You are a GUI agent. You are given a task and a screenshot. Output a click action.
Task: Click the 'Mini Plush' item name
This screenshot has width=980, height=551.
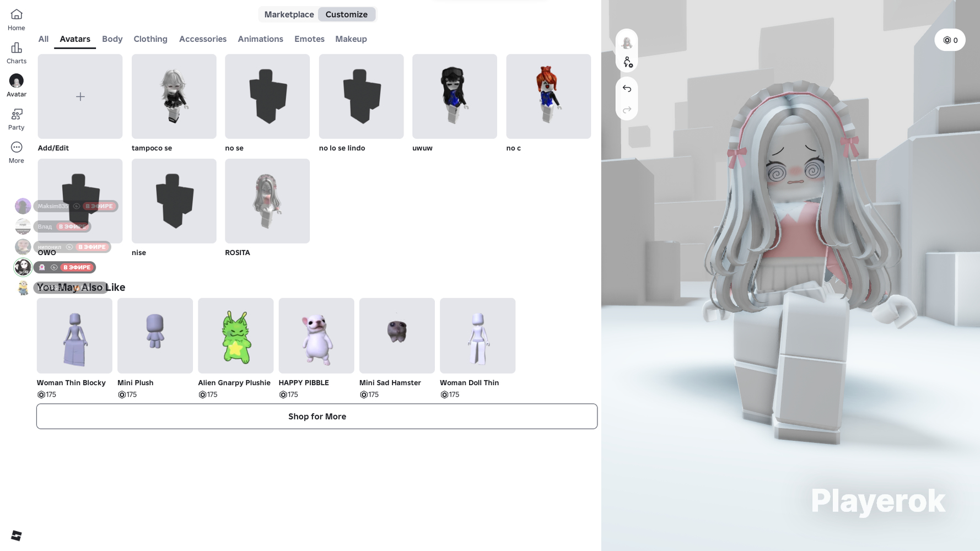136,383
